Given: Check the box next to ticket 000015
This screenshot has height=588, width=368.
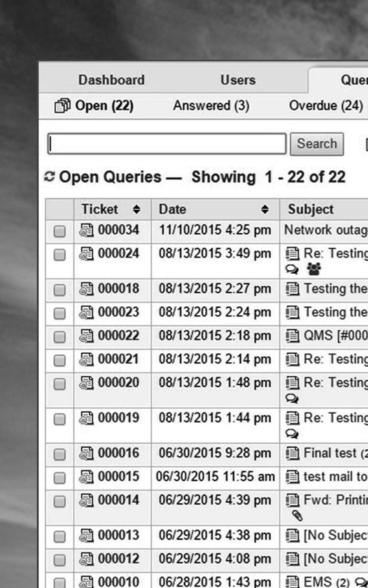Looking at the screenshot, I should click(x=59, y=477).
